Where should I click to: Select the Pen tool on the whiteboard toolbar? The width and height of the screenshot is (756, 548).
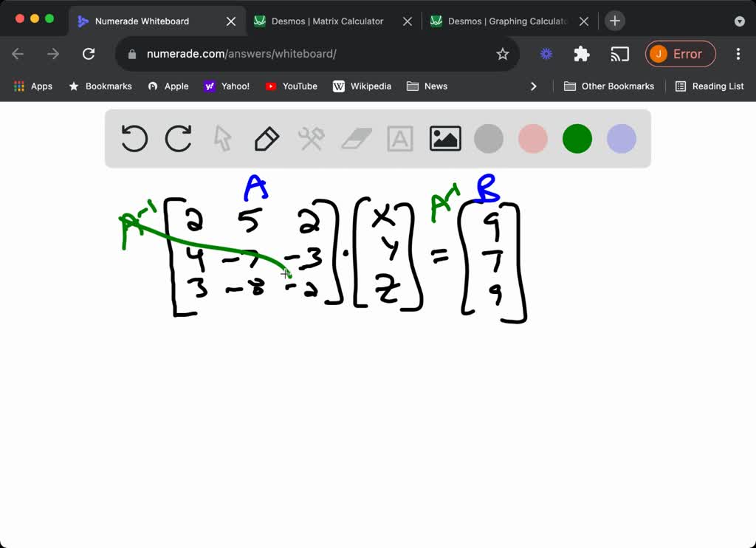point(267,138)
